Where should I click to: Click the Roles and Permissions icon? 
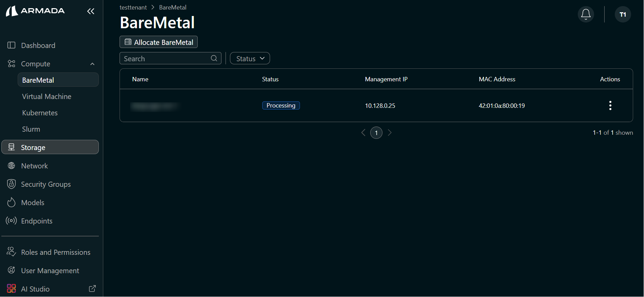[x=11, y=252]
